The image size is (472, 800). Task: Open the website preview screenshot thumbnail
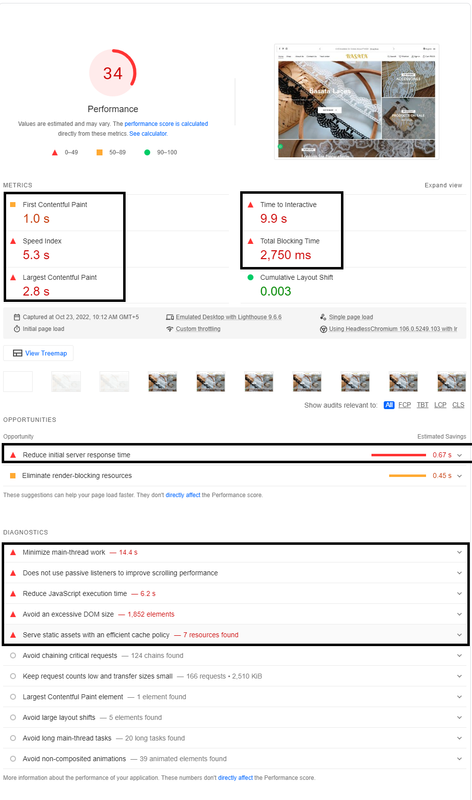click(x=357, y=102)
